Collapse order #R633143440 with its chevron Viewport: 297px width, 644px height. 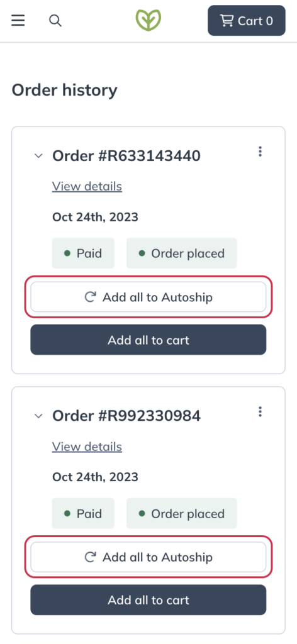(x=38, y=156)
